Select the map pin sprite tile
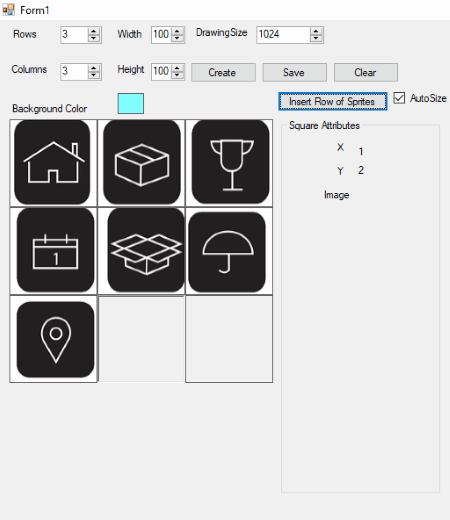 coord(53,339)
